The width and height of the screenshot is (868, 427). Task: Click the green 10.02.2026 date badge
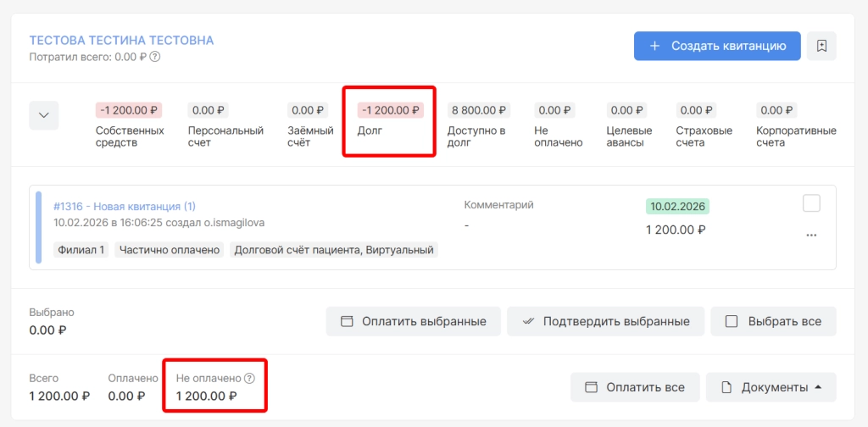click(677, 206)
